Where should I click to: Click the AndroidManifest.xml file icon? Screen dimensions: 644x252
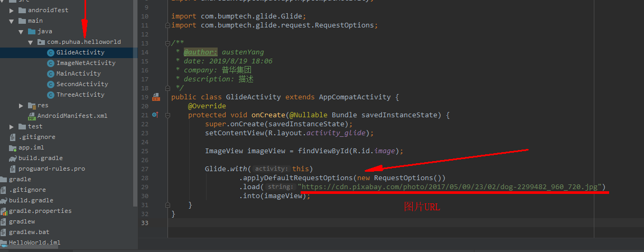point(32,116)
